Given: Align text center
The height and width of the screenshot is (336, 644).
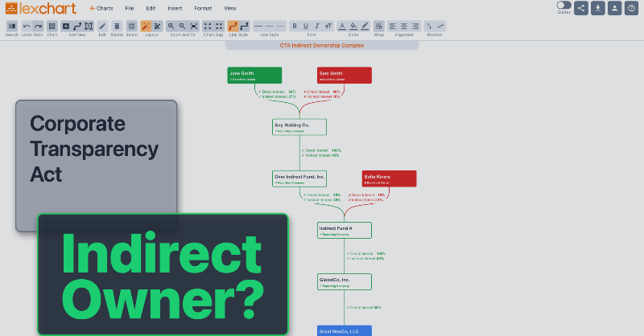Looking at the screenshot, I should 404,27.
